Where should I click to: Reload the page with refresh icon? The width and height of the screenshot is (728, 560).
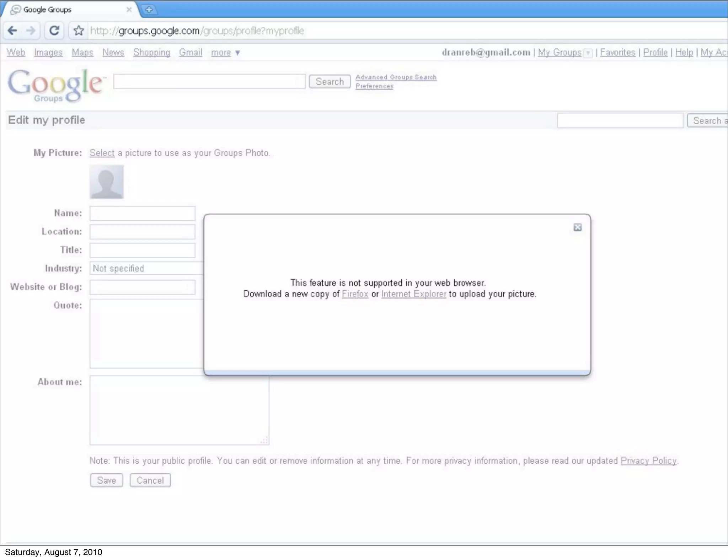coord(54,31)
